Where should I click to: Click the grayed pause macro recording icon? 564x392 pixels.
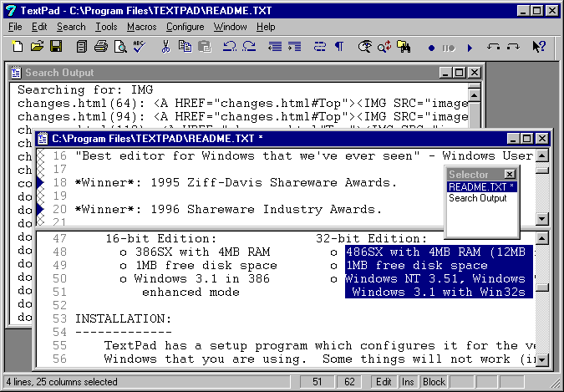click(x=449, y=48)
